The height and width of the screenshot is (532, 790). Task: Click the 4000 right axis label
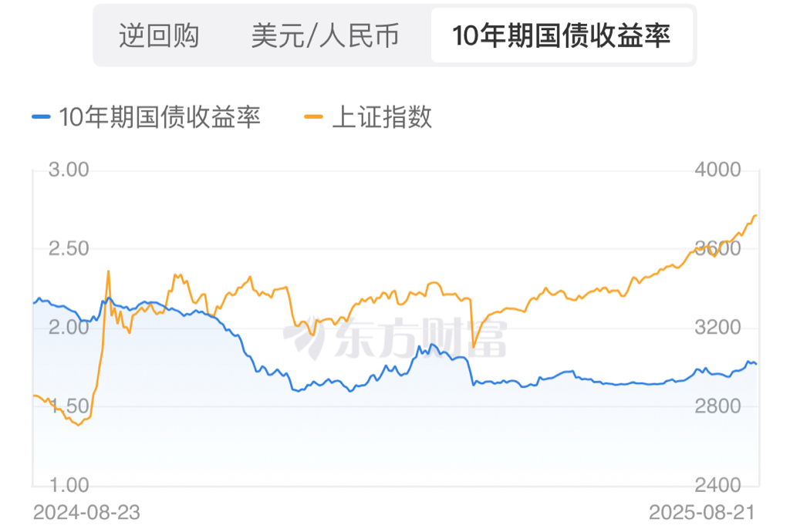[x=718, y=170]
